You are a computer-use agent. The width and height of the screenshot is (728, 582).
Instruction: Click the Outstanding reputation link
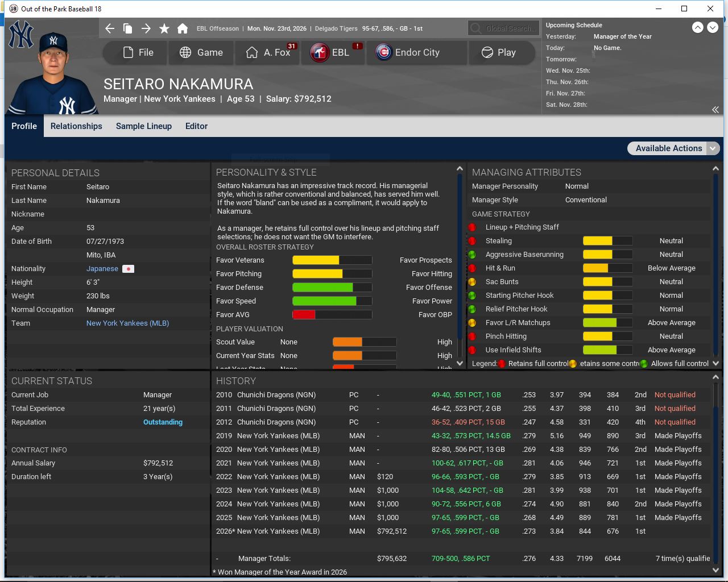pyautogui.click(x=163, y=422)
